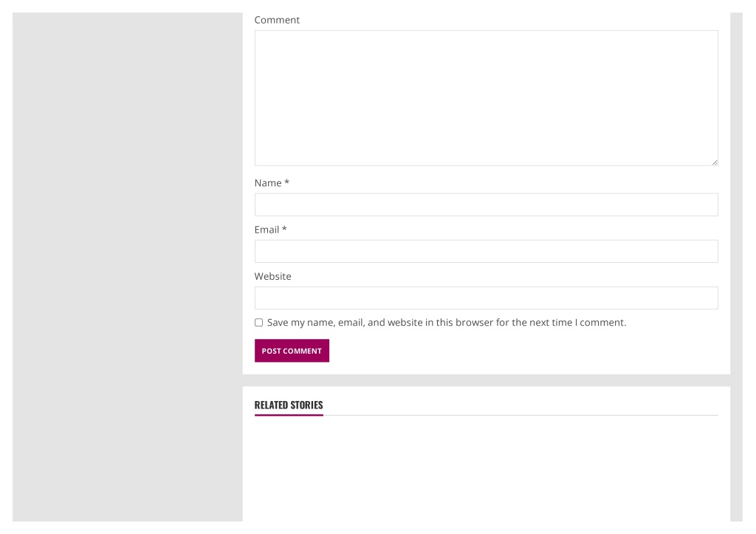Submit with the POST COMMENT button
The image size is (756, 534).
coord(292,351)
